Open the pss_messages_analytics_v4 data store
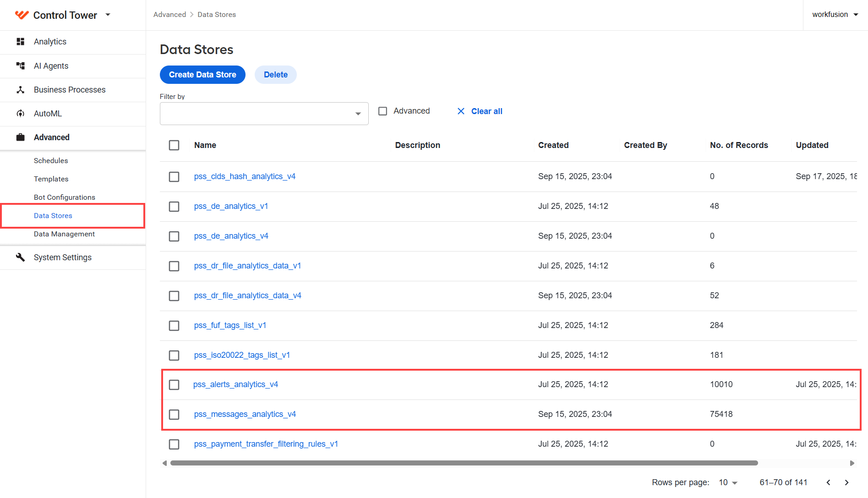 pos(245,414)
